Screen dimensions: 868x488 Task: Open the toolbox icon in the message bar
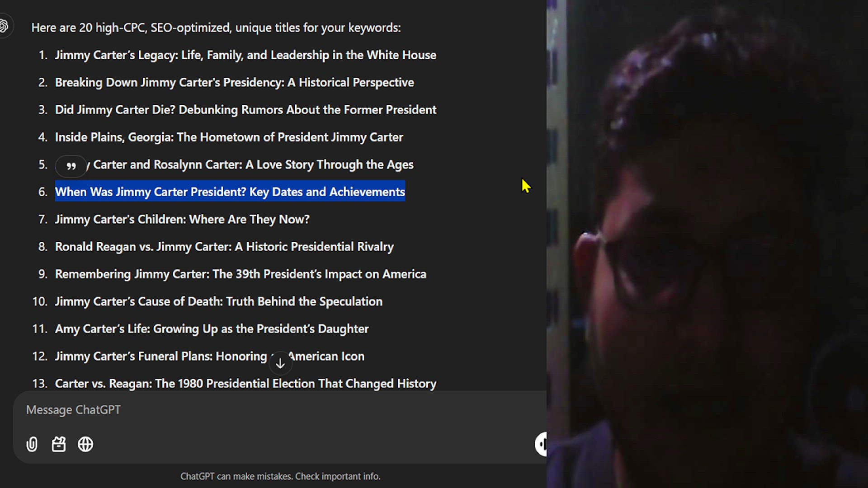tap(59, 444)
